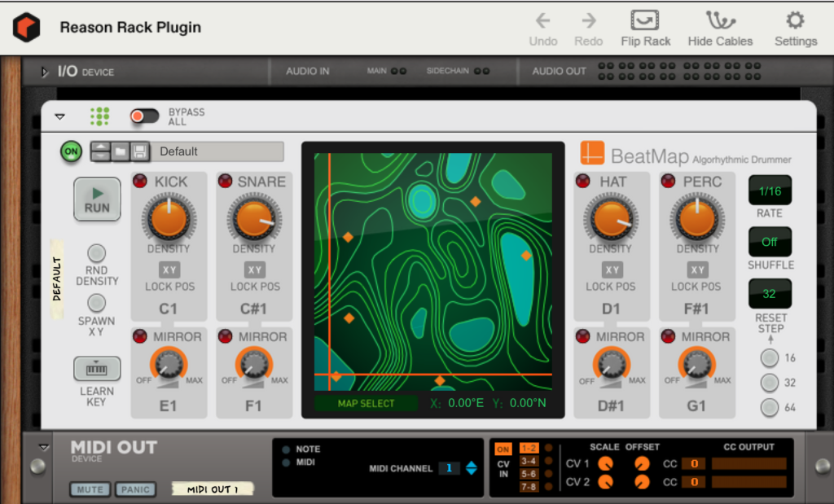Open the 1/16 RATE display

(x=770, y=191)
